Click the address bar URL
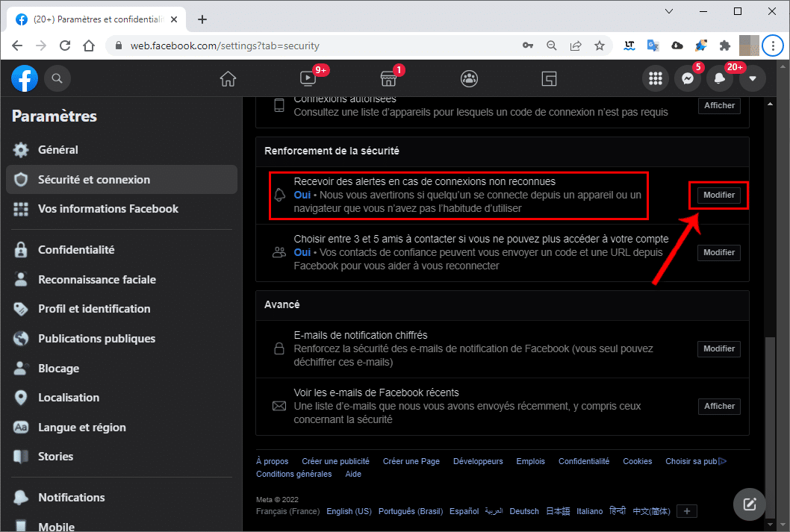The height and width of the screenshot is (532, 790). pyautogui.click(x=225, y=46)
